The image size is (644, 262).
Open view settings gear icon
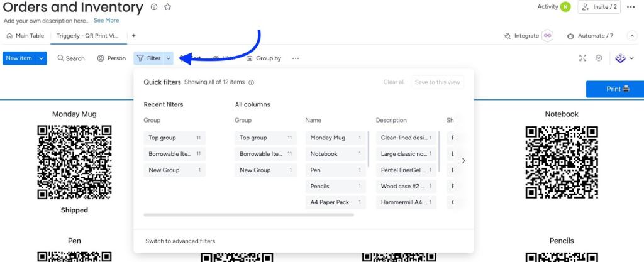(x=599, y=58)
